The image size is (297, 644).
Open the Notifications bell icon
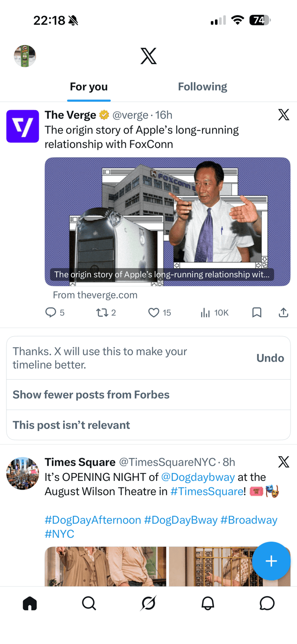pyautogui.click(x=208, y=603)
